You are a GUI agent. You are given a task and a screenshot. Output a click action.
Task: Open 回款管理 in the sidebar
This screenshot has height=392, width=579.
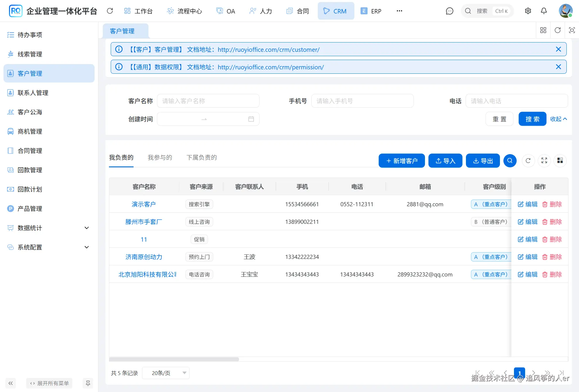pos(49,170)
